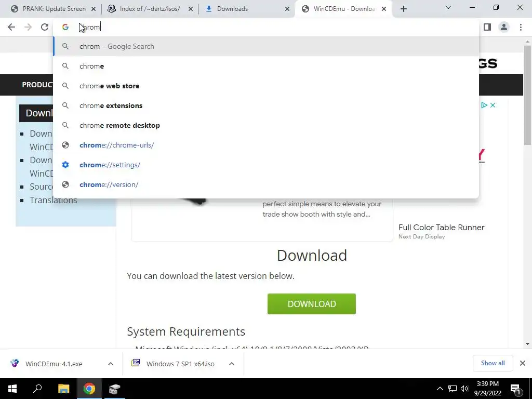The width and height of the screenshot is (532, 399).
Task: Choose the 'chrome remote desktop' suggestion
Action: 266,125
